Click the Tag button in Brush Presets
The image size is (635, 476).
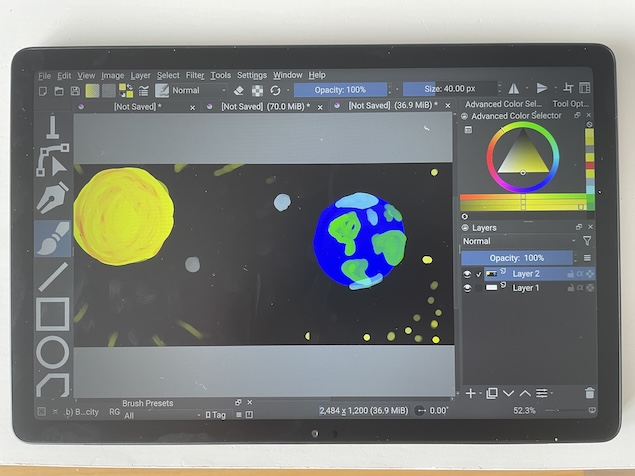tap(216, 415)
